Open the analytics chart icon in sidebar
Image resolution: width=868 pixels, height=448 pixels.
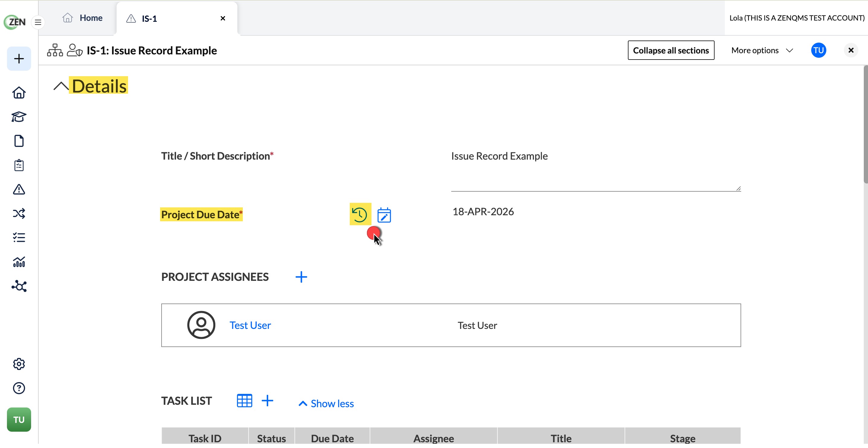click(19, 262)
